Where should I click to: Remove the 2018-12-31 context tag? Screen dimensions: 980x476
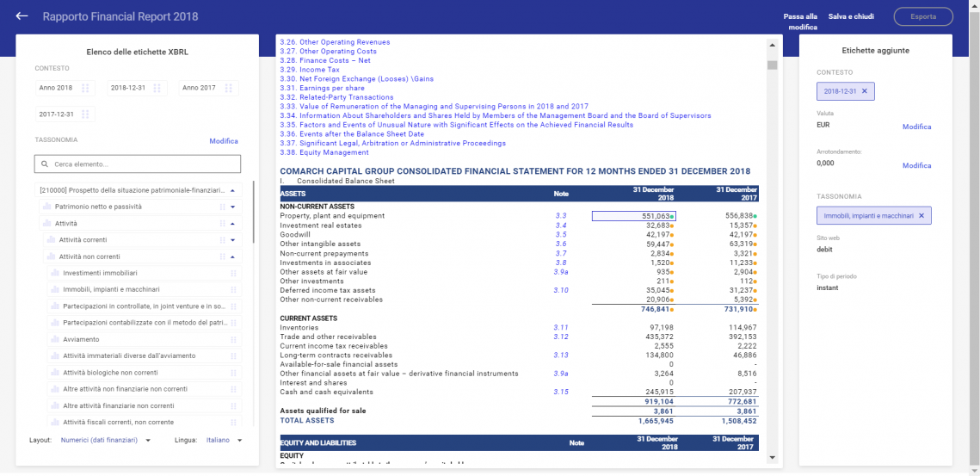(x=865, y=91)
